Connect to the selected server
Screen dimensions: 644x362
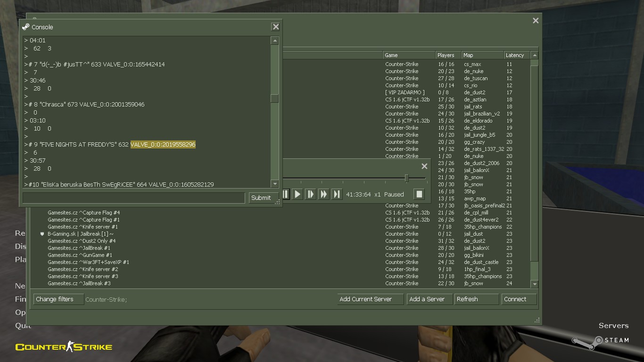coord(519,299)
